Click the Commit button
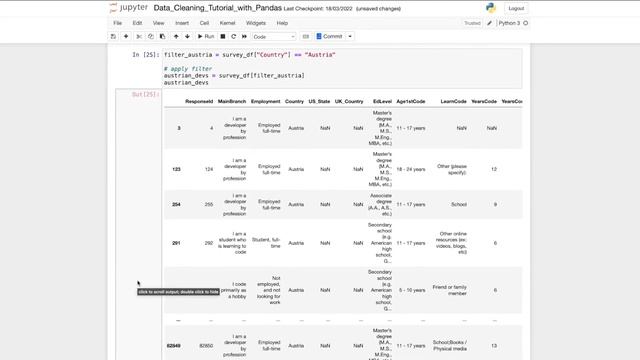This screenshot has height=360, width=640. (329, 36)
